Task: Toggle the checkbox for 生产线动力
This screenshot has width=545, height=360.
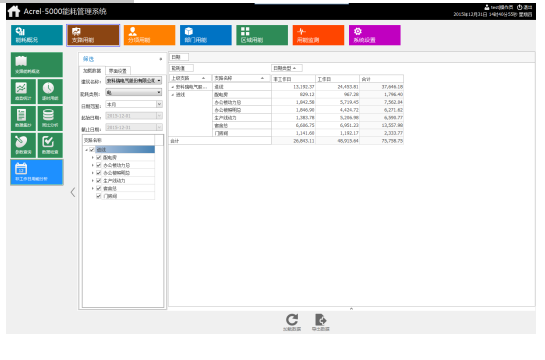Action: [99, 181]
